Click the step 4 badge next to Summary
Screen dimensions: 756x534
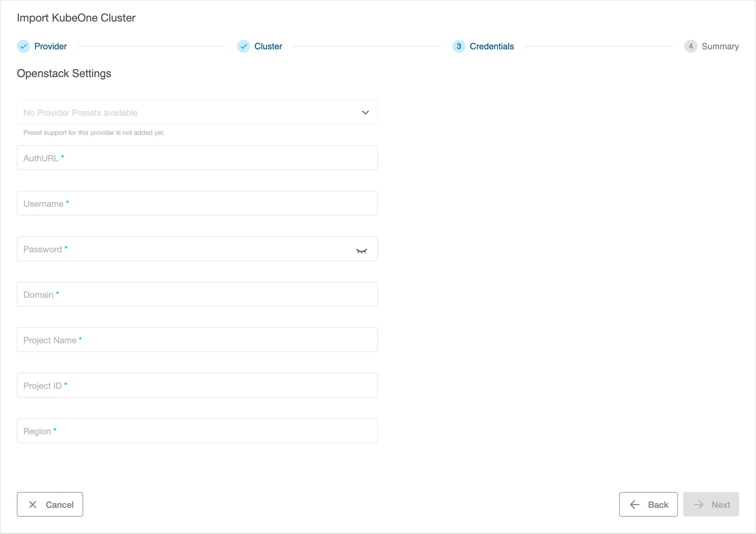691,46
